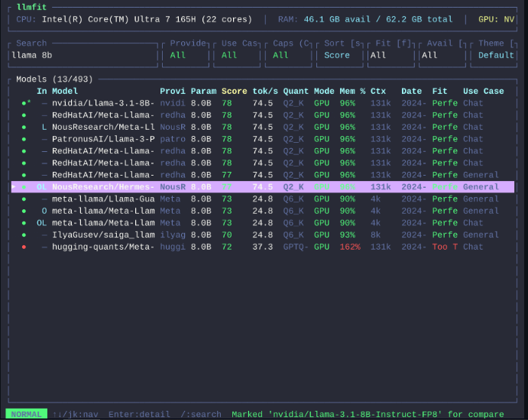Open the Fit [f] filter box

click(x=391, y=55)
